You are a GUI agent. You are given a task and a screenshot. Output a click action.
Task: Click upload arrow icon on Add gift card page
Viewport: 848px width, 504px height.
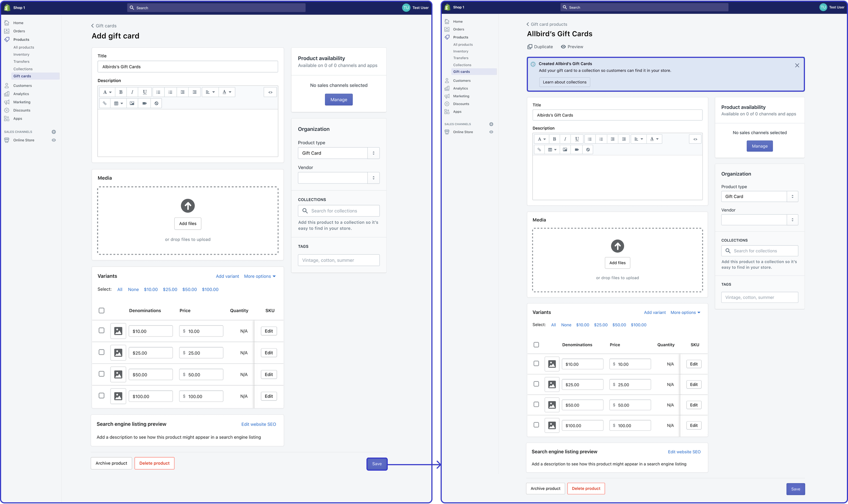click(188, 206)
